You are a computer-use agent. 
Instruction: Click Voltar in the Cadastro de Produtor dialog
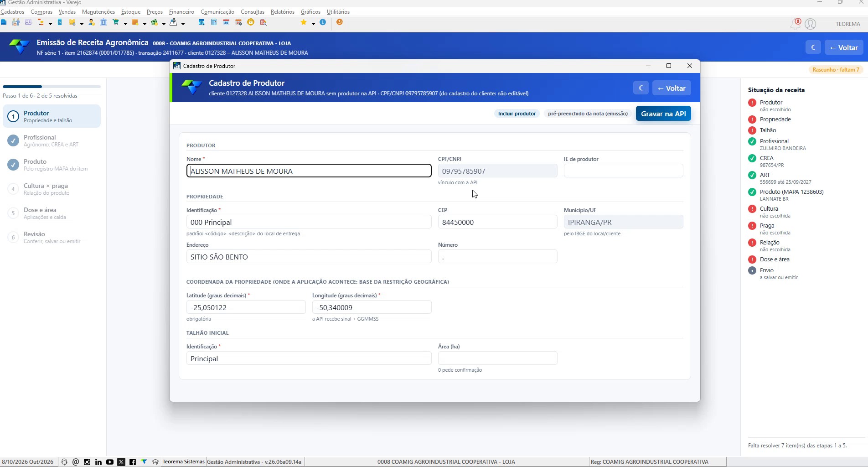tap(672, 88)
